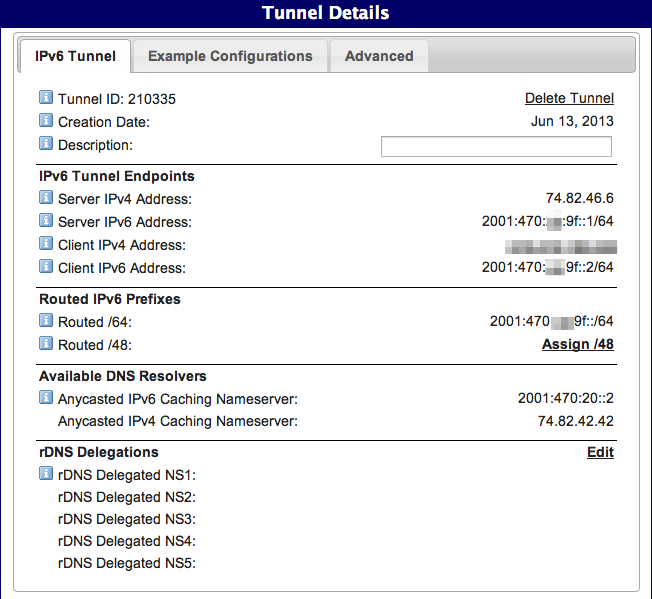Click the info icon beside Routed /48
The height and width of the screenshot is (599, 652).
[46, 343]
